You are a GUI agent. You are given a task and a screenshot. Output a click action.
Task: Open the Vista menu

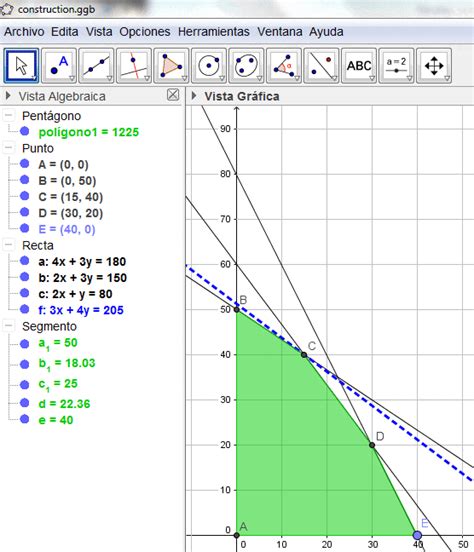click(x=99, y=32)
